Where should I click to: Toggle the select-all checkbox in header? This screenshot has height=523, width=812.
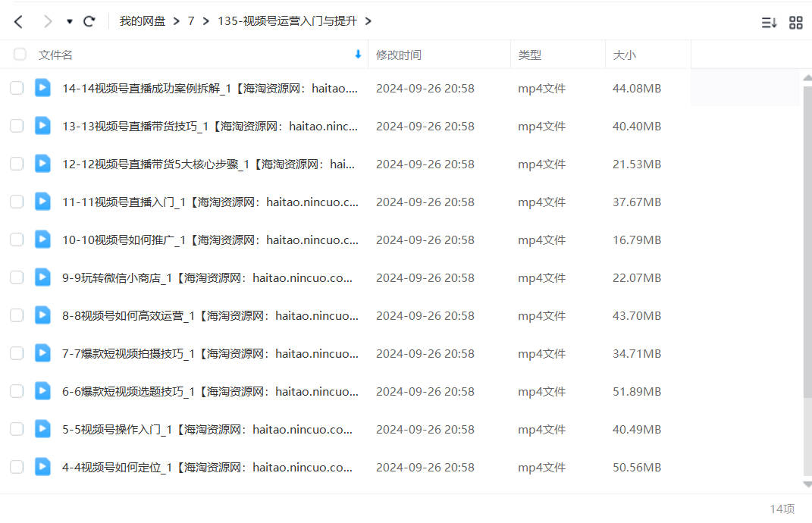tap(20, 55)
